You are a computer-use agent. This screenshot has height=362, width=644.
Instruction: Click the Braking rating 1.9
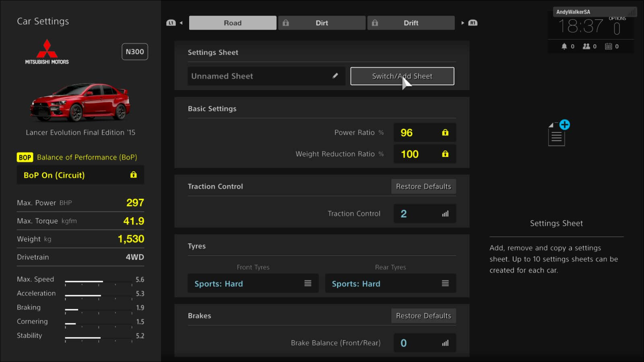(x=140, y=308)
